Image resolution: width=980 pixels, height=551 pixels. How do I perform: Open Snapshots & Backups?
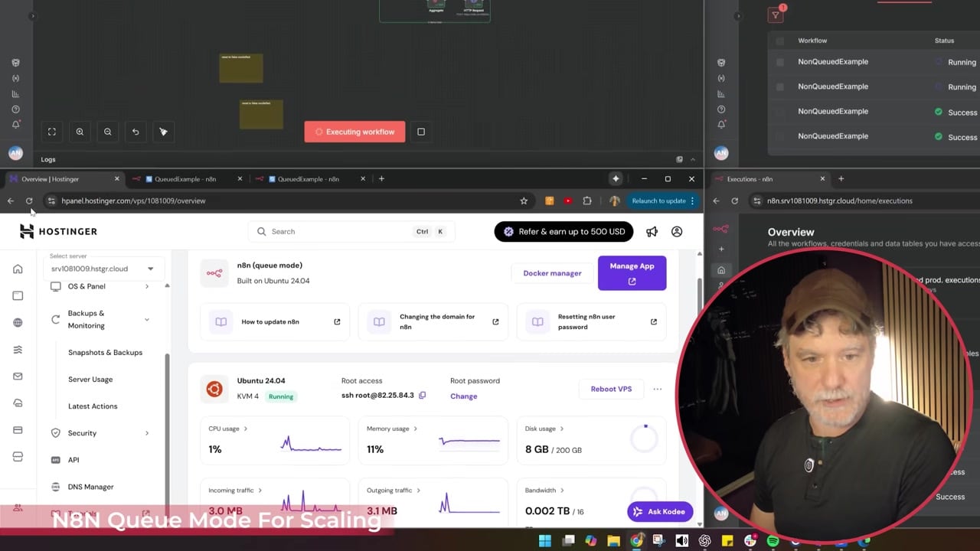(x=105, y=353)
